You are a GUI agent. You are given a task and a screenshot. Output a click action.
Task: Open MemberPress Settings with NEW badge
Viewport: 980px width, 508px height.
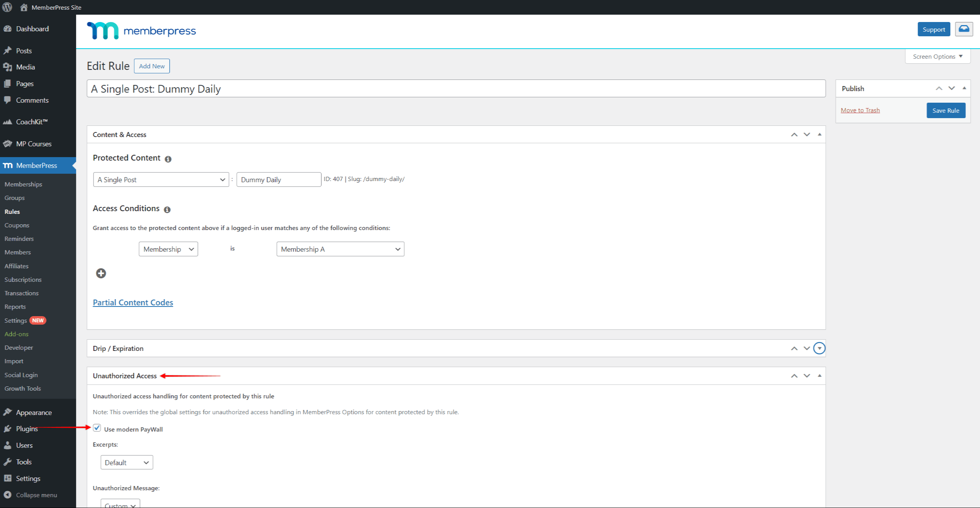25,320
